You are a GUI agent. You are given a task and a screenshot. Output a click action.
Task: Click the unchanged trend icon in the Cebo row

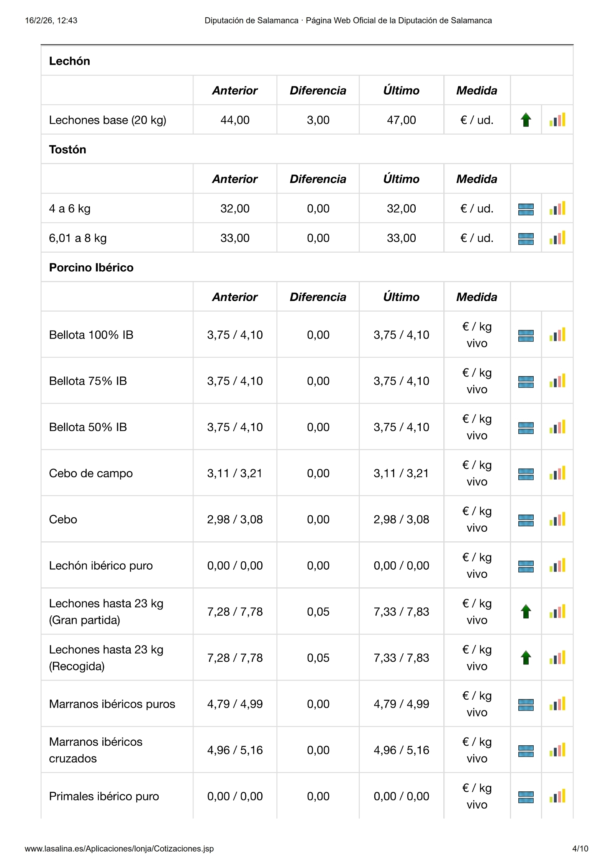click(x=526, y=520)
